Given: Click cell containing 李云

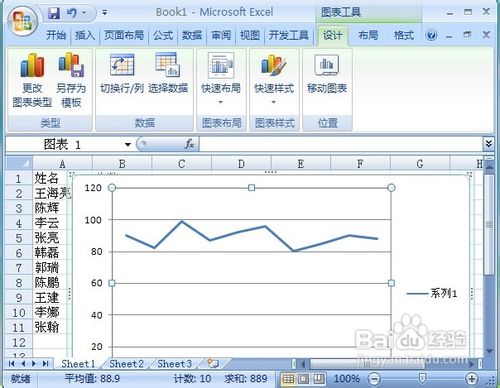Looking at the screenshot, I should [50, 223].
